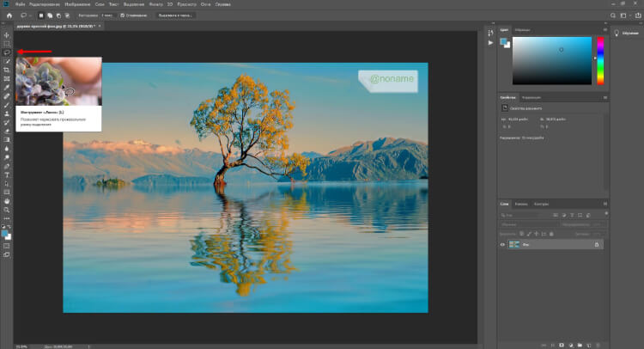Click the Select and Mask button

[x=175, y=15]
